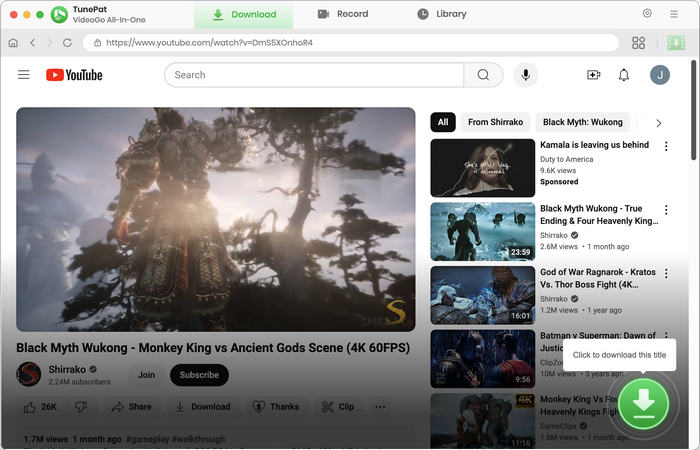
Task: Click the YouTube search magnifier button
Action: 483,75
